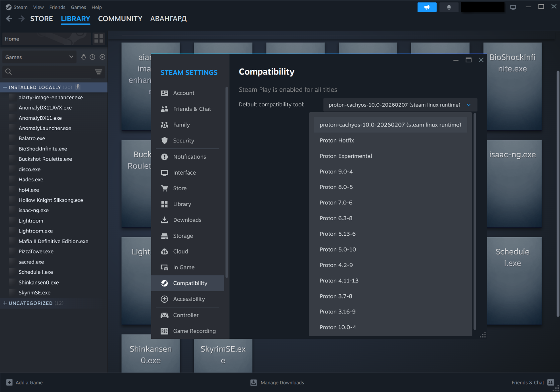Viewport: 560px width, 392px height.
Task: Select Proton 10.0-4 option
Action: point(390,327)
